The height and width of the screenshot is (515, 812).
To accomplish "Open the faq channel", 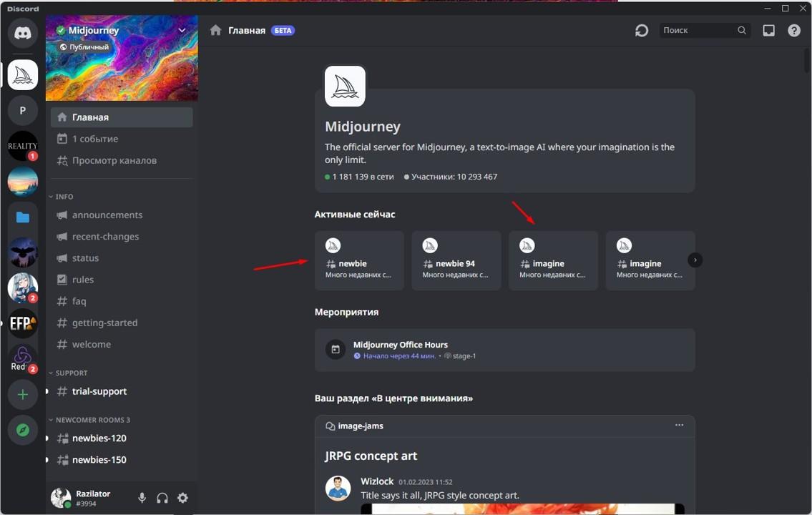I will 122,301.
